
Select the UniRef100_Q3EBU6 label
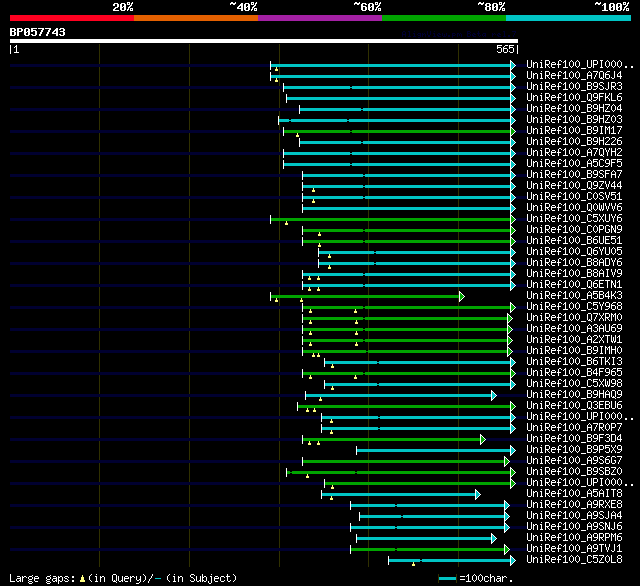[574, 406]
